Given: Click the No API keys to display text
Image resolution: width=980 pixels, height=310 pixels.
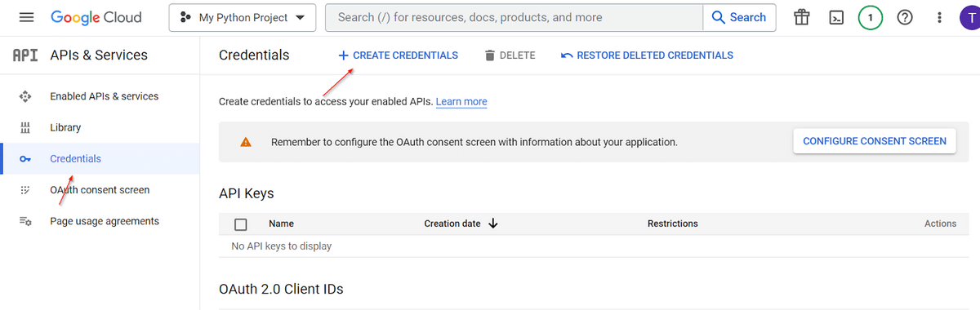Looking at the screenshot, I should click(x=282, y=246).
